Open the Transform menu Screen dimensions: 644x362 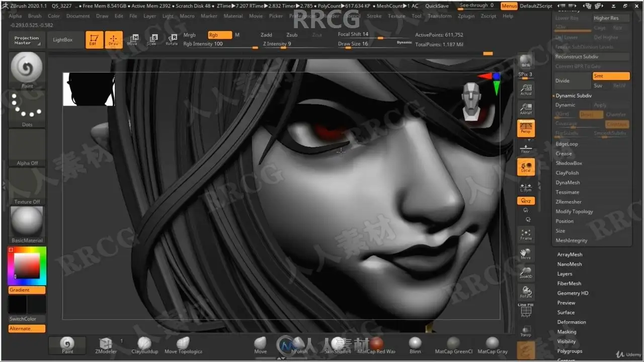440,16
